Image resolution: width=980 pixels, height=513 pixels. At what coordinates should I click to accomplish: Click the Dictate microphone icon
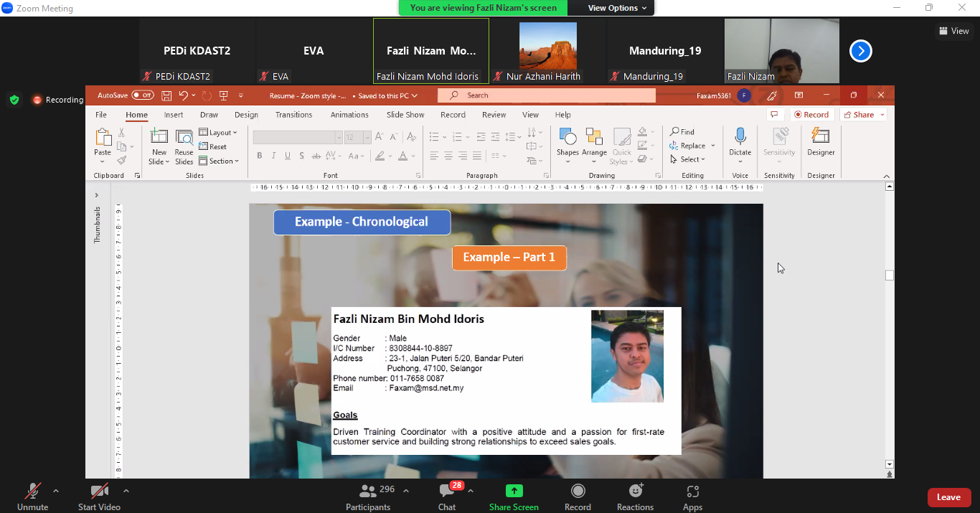coord(740,136)
